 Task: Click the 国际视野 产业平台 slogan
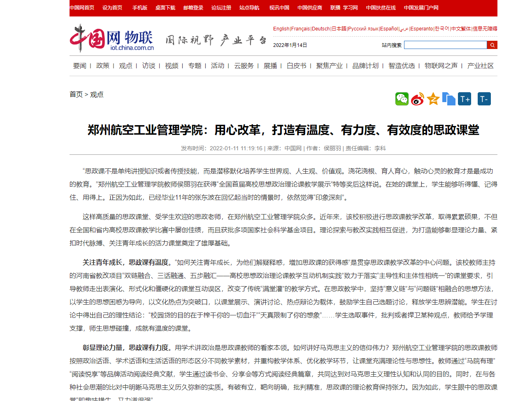click(x=216, y=40)
